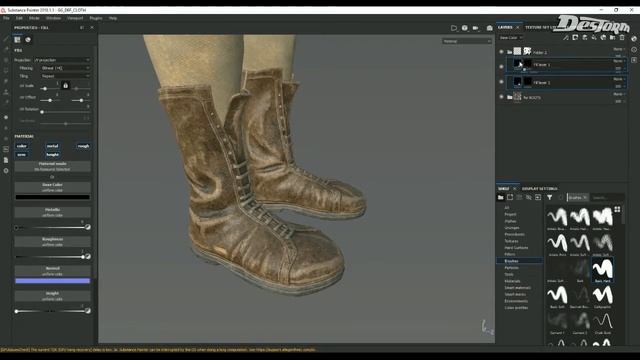This screenshot has width=640, height=360.
Task: Open blend mode dropdown of the BOOTS folder
Action: click(x=619, y=94)
